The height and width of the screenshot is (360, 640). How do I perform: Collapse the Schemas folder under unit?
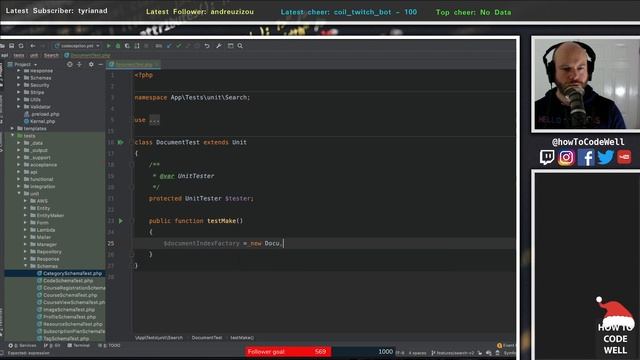(25, 266)
